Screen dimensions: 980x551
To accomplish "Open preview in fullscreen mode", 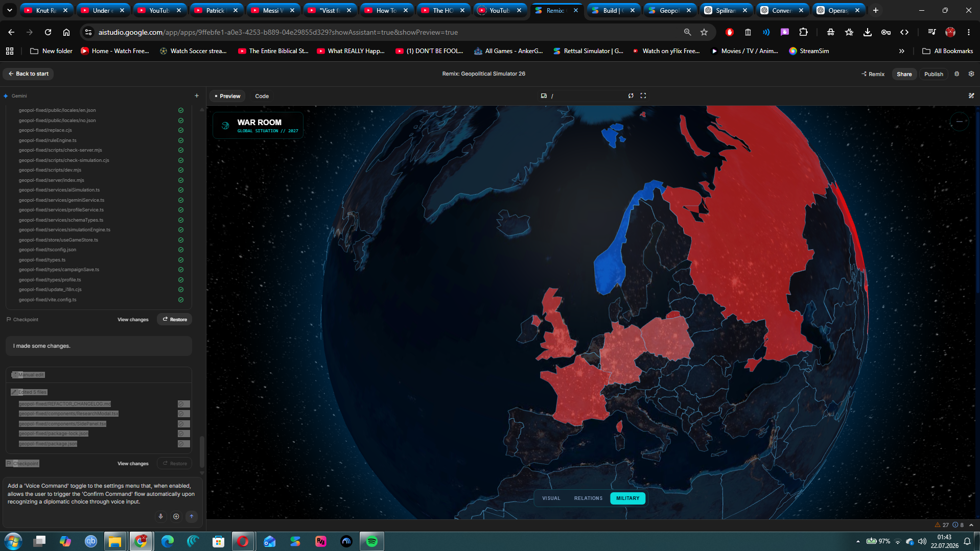I will click(643, 95).
